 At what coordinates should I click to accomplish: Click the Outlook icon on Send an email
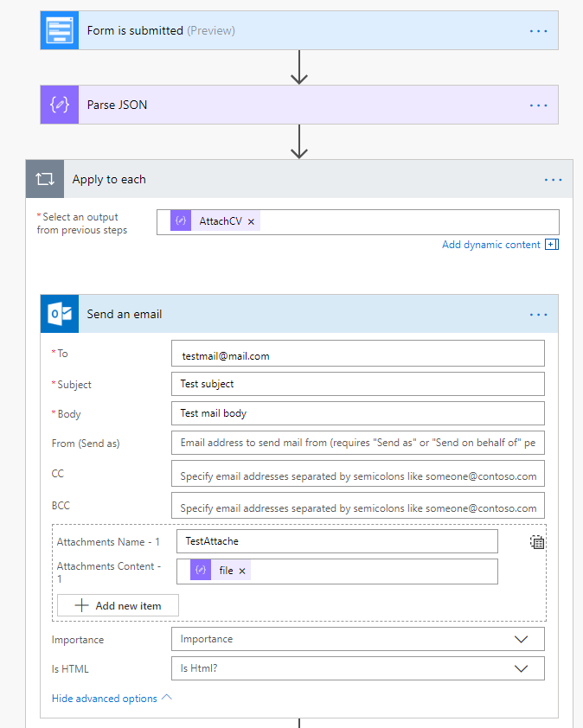[x=59, y=314]
